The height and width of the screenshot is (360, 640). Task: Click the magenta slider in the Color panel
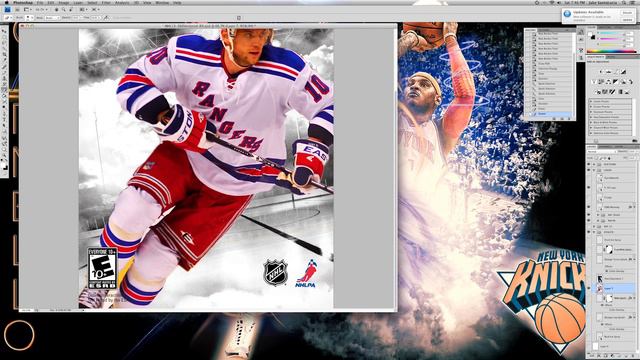613,38
